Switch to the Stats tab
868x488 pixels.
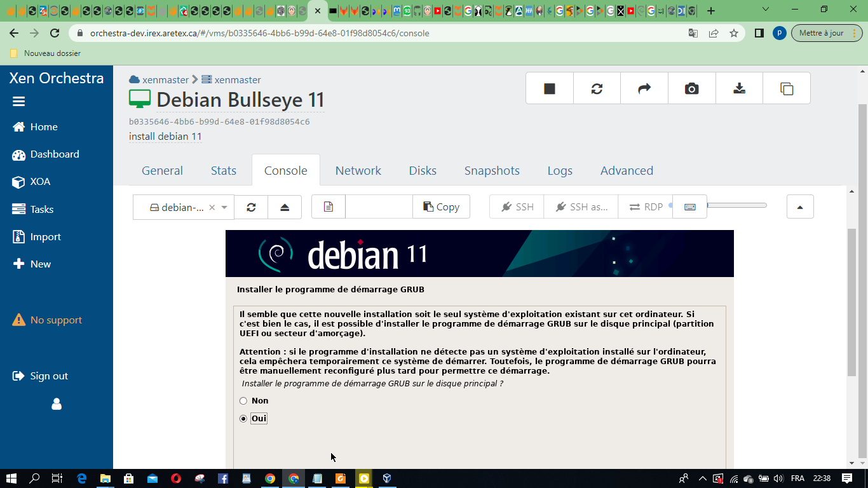tap(224, 170)
